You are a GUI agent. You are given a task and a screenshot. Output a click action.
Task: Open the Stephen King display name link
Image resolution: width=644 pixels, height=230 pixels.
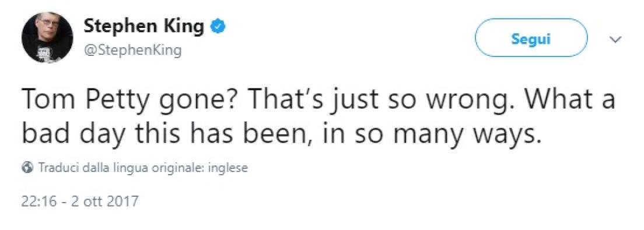[143, 27]
